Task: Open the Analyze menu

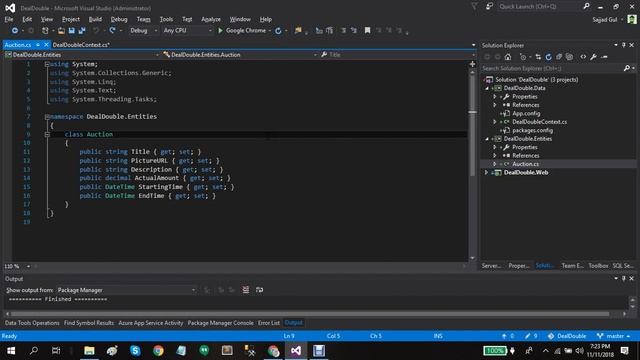Action: coord(211,19)
